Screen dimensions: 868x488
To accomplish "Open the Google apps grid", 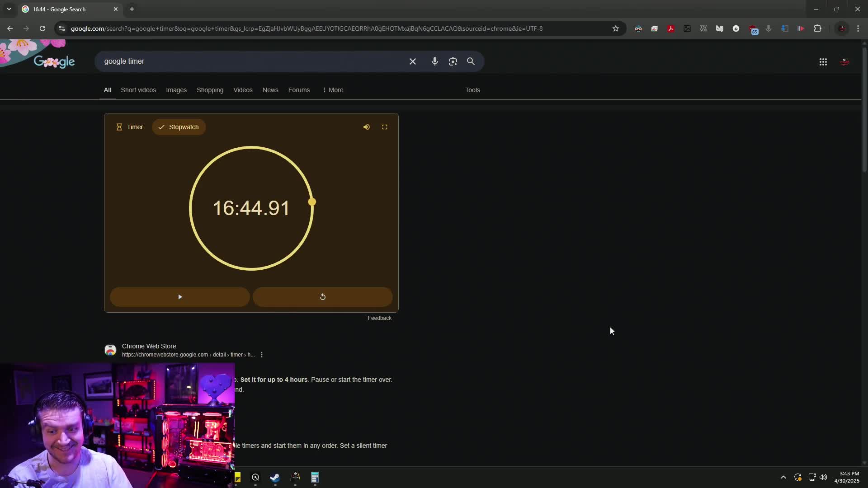I will click(823, 62).
